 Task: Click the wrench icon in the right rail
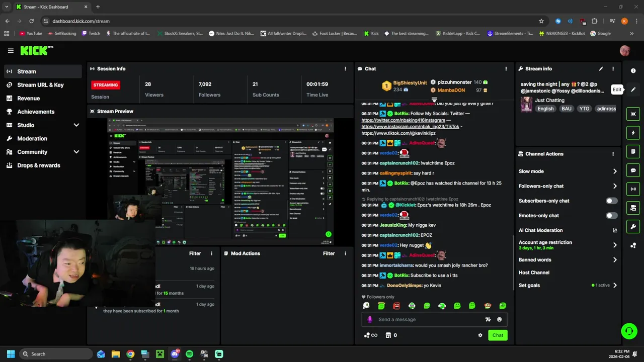tap(633, 226)
